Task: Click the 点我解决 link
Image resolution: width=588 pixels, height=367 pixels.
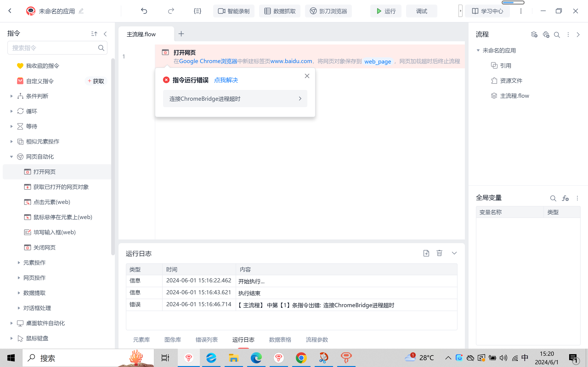Action: [x=226, y=80]
